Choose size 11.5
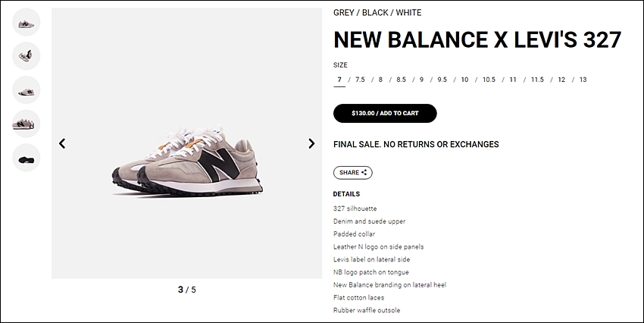644x323 pixels. click(537, 80)
